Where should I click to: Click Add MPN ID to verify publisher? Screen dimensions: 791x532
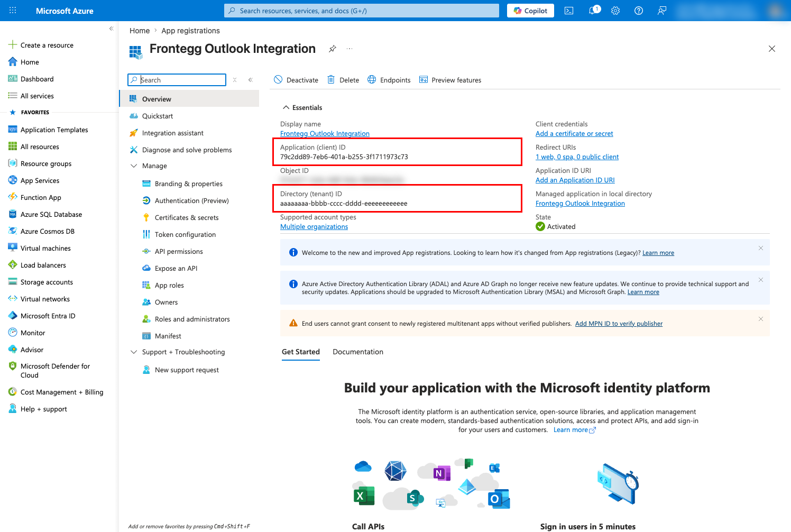coord(619,324)
